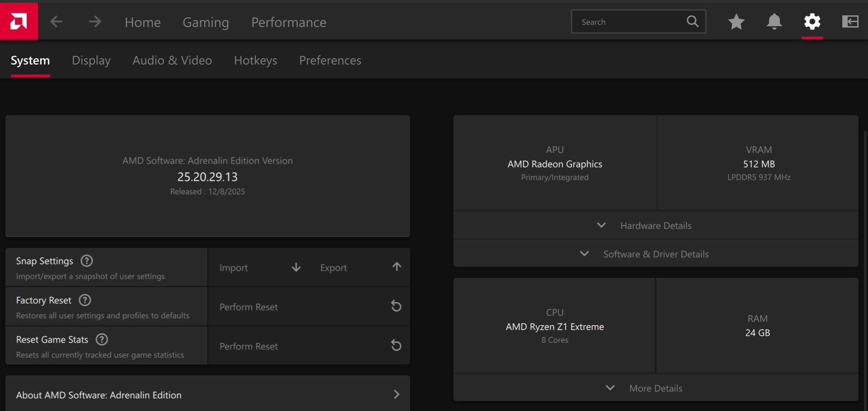Perform Reset for Factory Reset
Screen dimensions: 868x411
[309, 307]
